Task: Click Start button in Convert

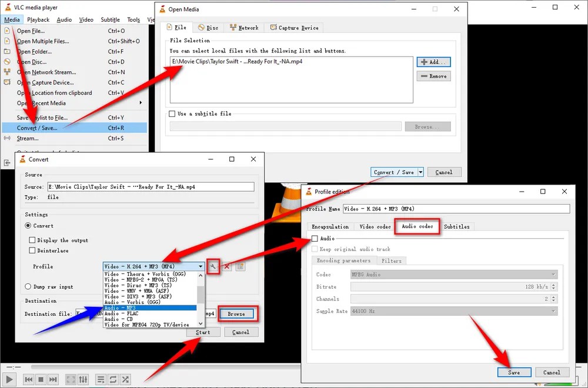Action: tap(203, 332)
